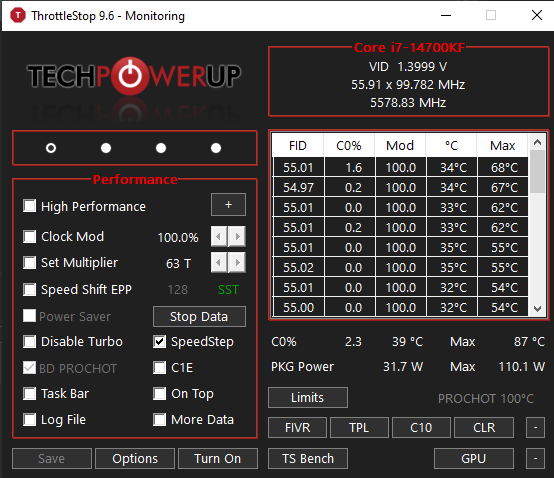Click the Mod column header
Viewport: 554px width, 478px height.
pos(400,146)
